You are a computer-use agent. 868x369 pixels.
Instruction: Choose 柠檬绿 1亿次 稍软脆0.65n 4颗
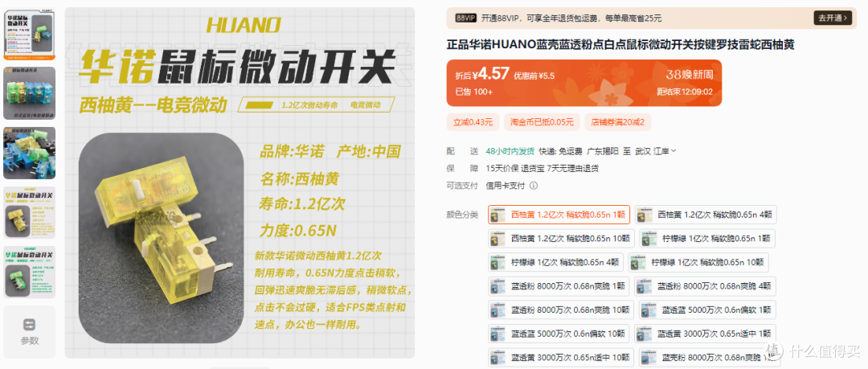pyautogui.click(x=556, y=262)
